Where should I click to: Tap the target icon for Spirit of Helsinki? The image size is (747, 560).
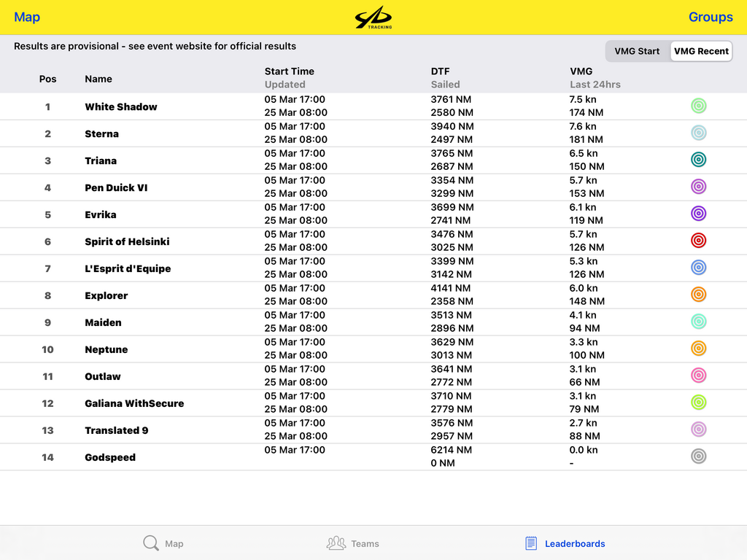[698, 241]
